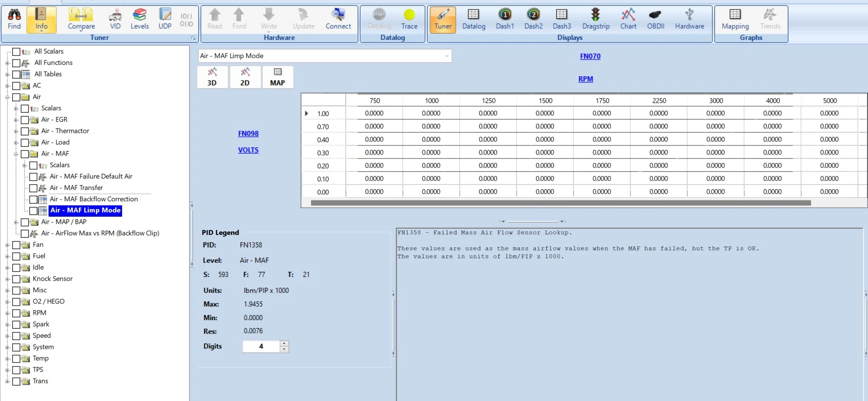Open the Dragstrip traffic light display
The image size is (868, 401).
(596, 20)
